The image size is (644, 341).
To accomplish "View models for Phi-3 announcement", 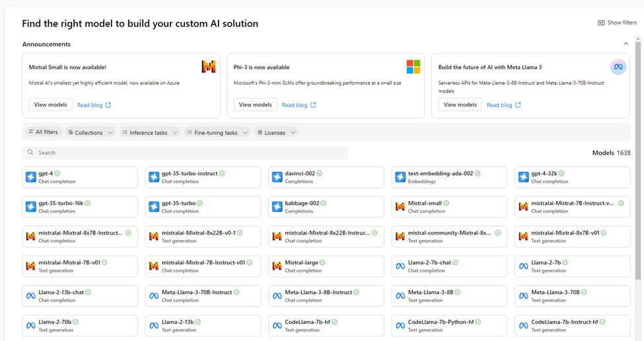I will click(x=256, y=105).
